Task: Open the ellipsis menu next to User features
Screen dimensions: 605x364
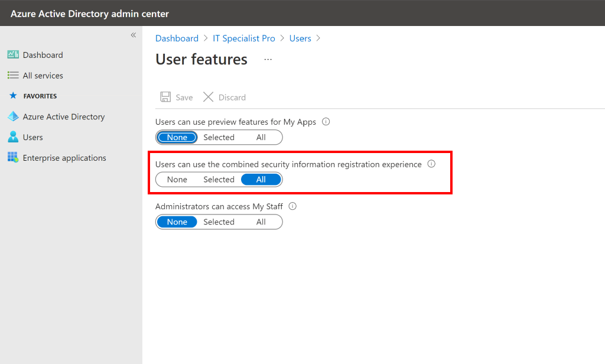Action: click(x=268, y=60)
